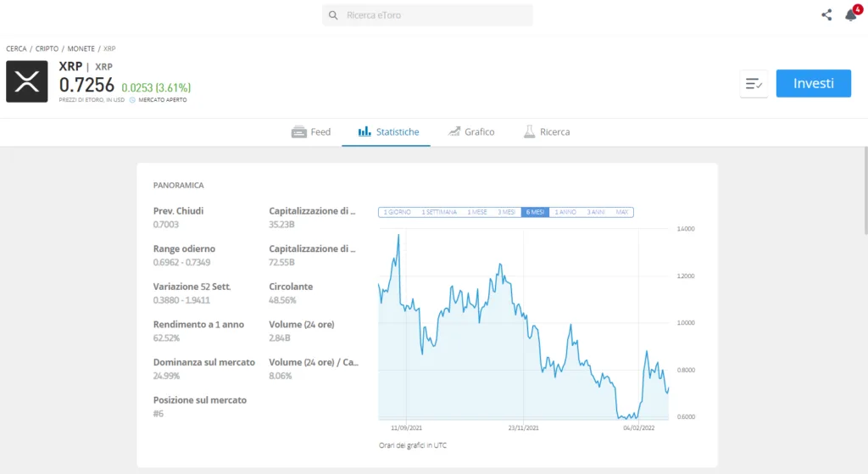Viewport: 868px width, 474px height.
Task: Select the 1 SETTIMANA chart range
Action: tap(439, 212)
